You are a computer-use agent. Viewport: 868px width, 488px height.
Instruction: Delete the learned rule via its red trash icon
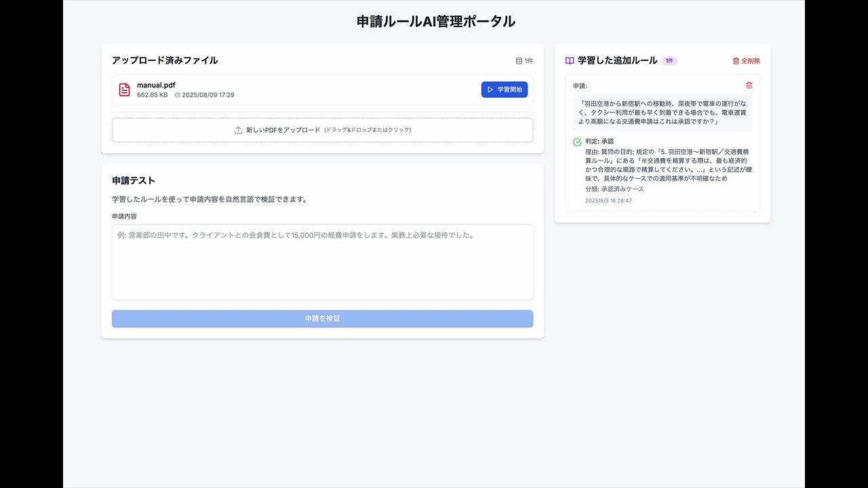[x=749, y=85]
